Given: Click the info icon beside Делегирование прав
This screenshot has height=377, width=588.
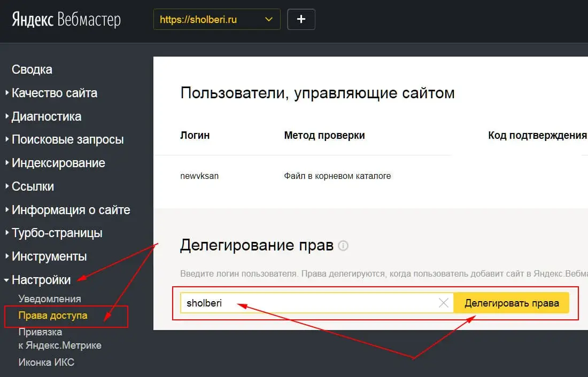Looking at the screenshot, I should tap(343, 246).
